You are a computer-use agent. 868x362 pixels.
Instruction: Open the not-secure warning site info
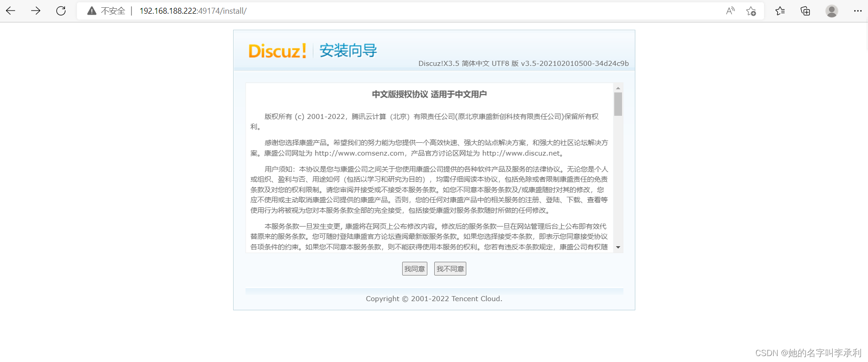pos(106,11)
